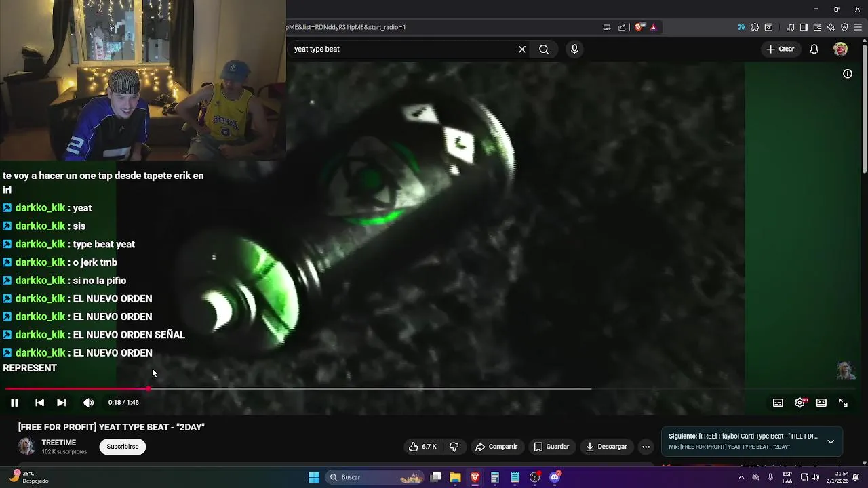Viewport: 868px width, 488px height.
Task: Like the video with 6.7 K likes
Action: 423,447
